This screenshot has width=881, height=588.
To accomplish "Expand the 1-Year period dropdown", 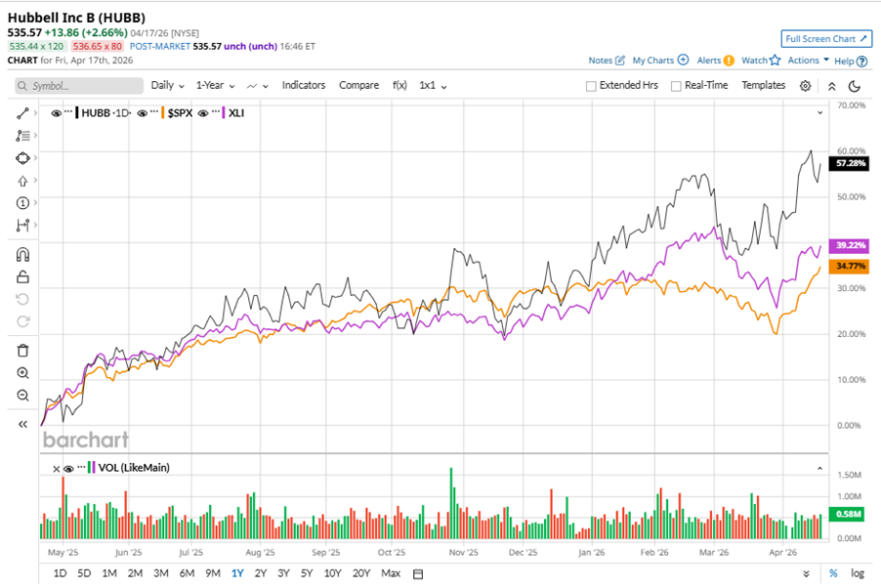I will coord(215,86).
